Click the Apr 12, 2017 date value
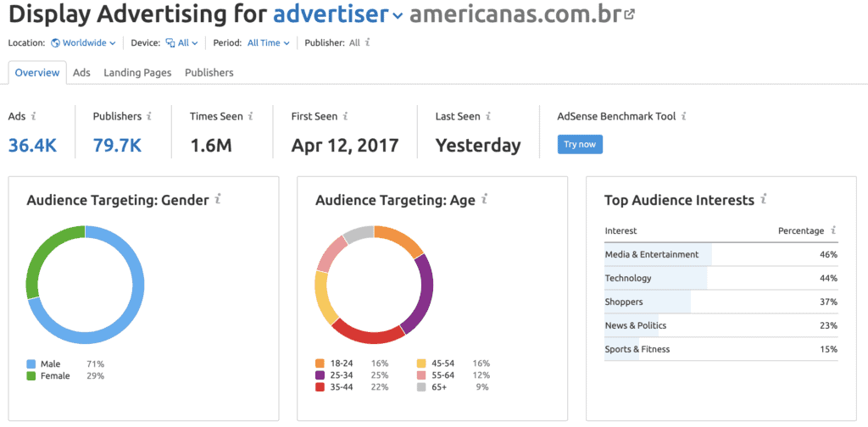The height and width of the screenshot is (427, 868). pos(345,146)
